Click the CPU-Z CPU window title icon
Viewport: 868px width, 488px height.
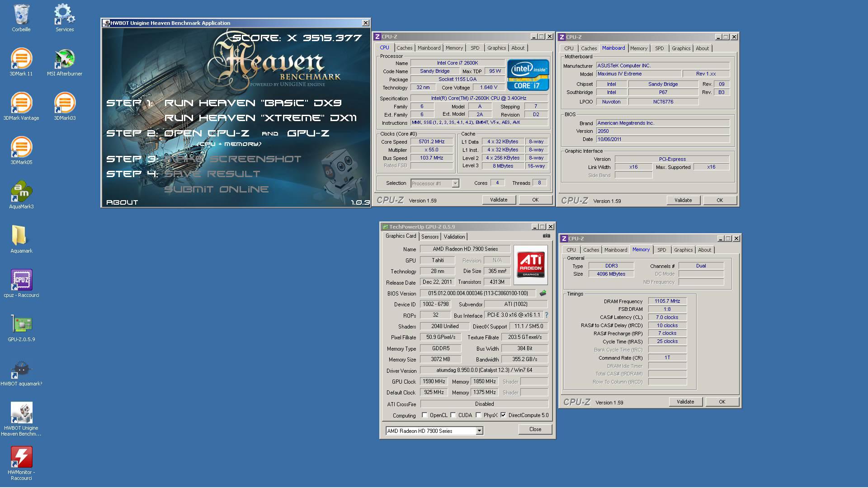click(377, 37)
